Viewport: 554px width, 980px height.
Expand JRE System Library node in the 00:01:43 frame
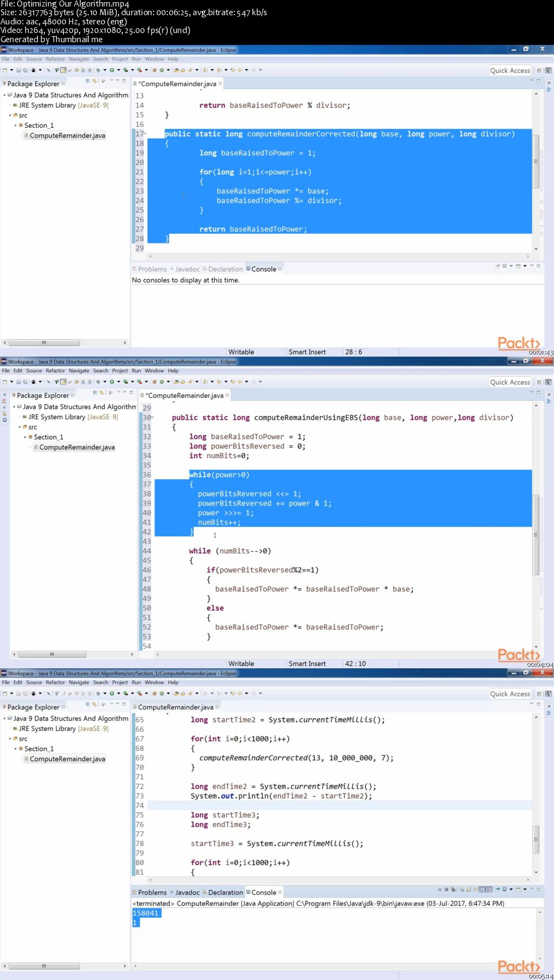(x=10, y=106)
